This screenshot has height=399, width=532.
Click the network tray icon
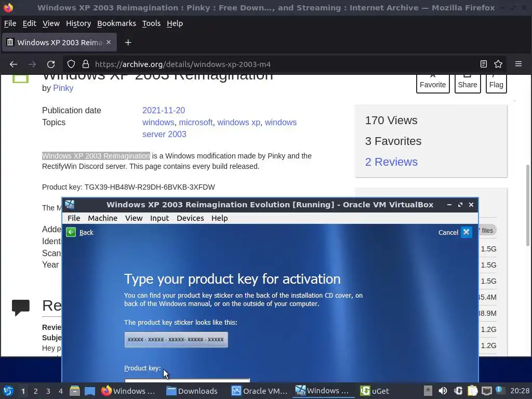tap(487, 391)
